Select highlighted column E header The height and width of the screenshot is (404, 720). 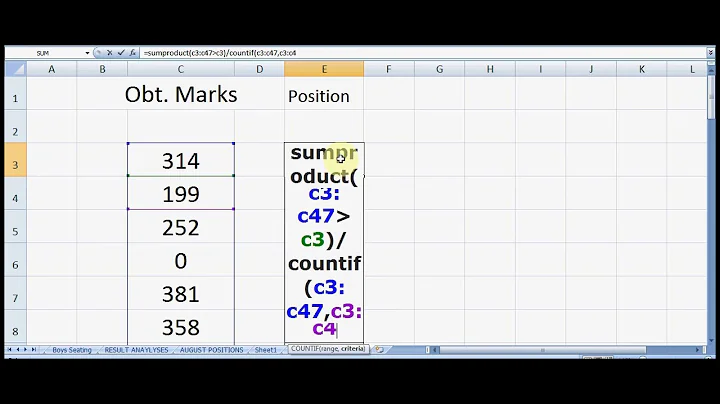[324, 69]
